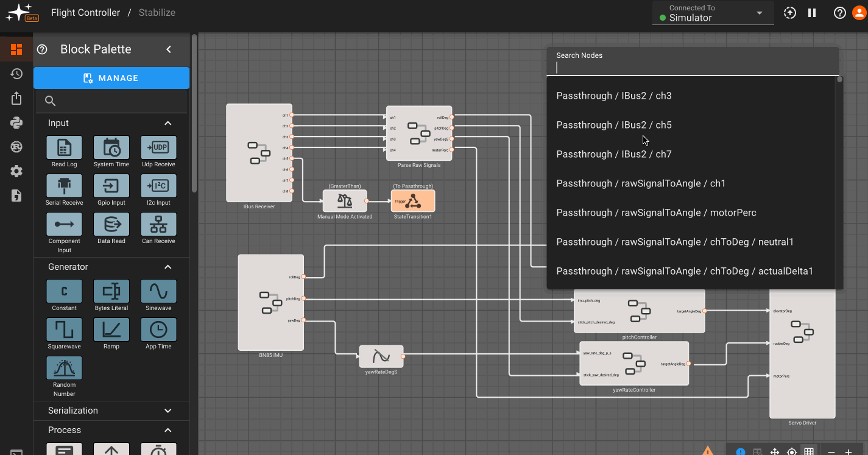The height and width of the screenshot is (455, 868).
Task: Expand the Serialization section
Action: click(110, 411)
